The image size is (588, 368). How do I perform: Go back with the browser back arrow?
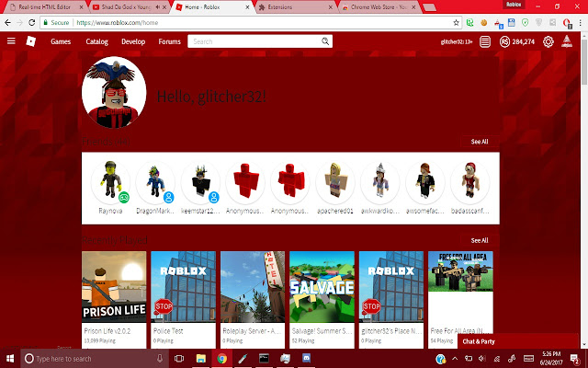pos(8,22)
